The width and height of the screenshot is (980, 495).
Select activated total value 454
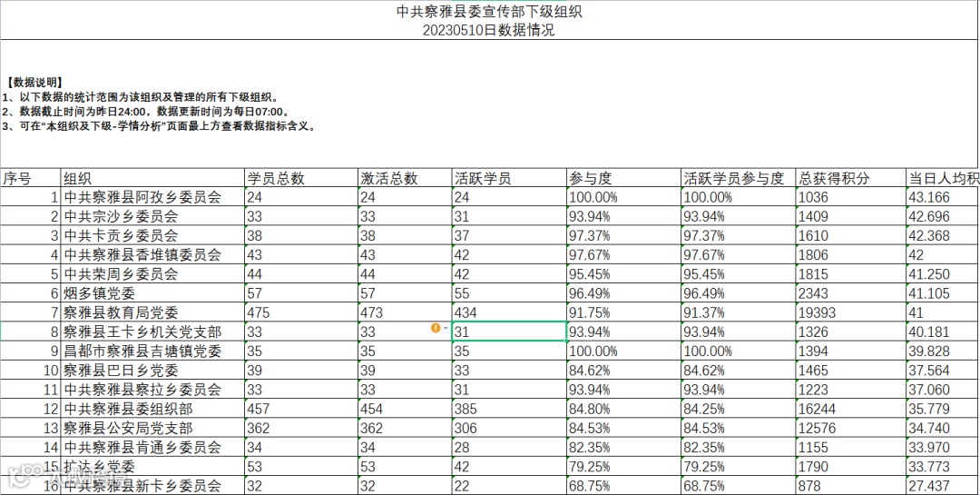point(405,410)
